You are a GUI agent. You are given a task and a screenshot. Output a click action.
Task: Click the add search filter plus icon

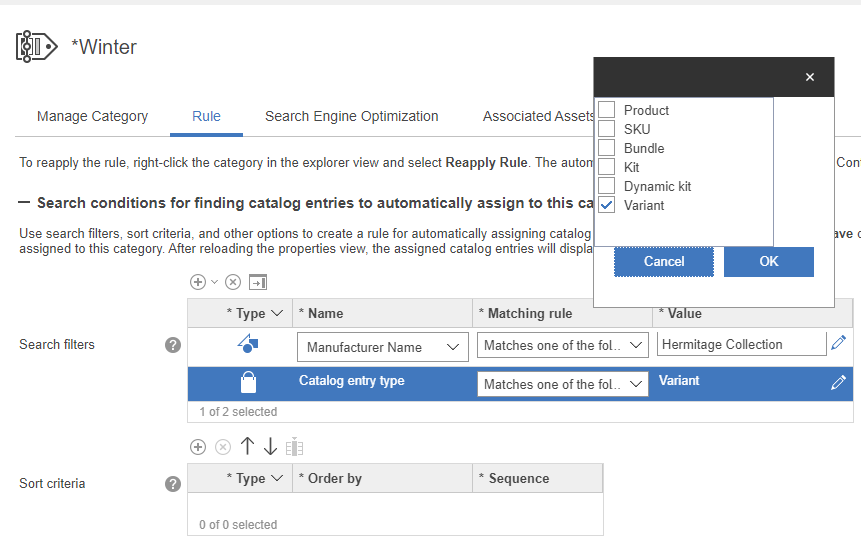click(198, 282)
